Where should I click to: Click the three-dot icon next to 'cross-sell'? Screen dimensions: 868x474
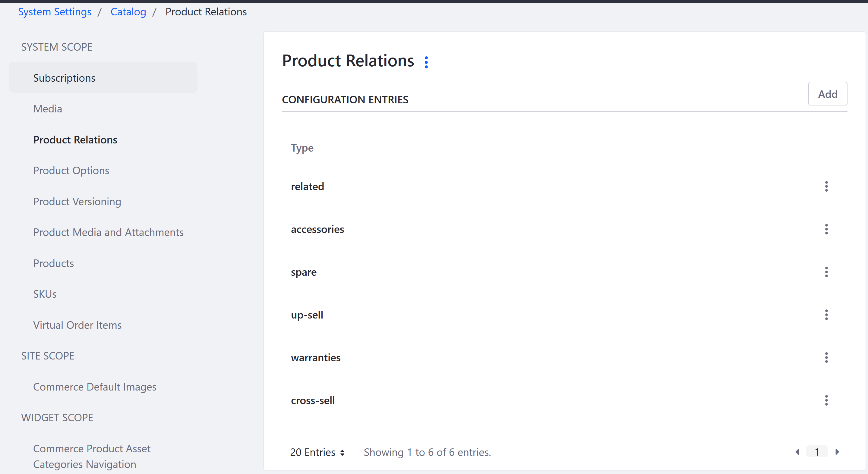coord(827,400)
